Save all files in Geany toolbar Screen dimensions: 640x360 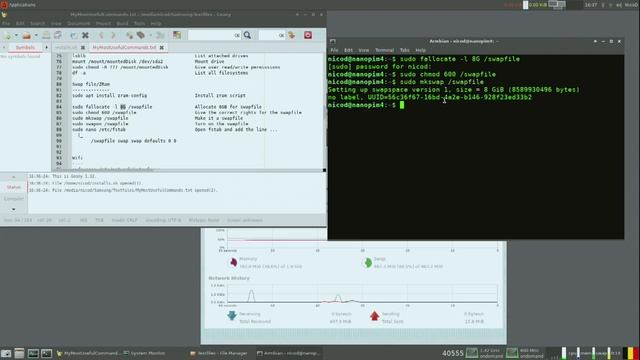click(58, 36)
